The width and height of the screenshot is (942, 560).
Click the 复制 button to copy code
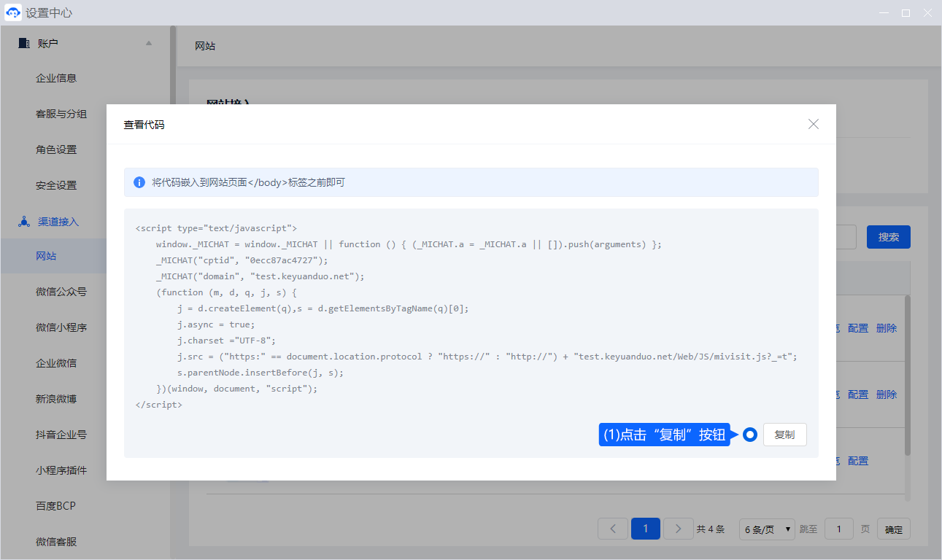tap(784, 435)
